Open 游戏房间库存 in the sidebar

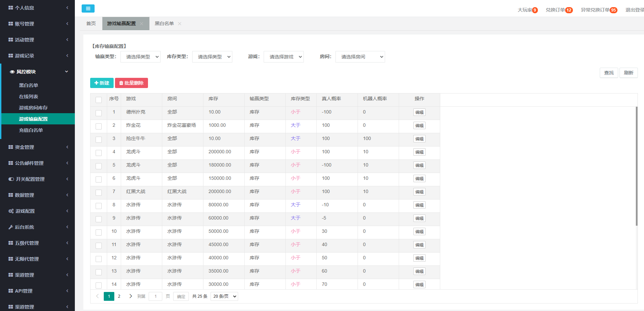(33, 108)
